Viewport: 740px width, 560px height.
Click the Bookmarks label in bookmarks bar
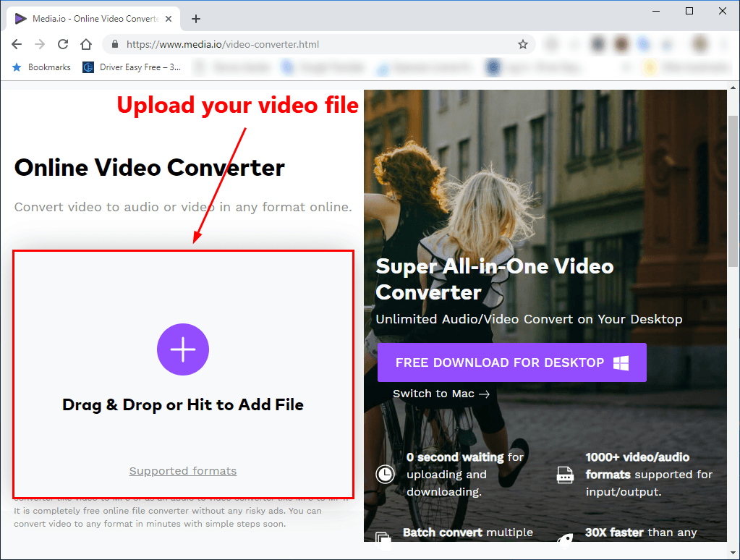[49, 67]
